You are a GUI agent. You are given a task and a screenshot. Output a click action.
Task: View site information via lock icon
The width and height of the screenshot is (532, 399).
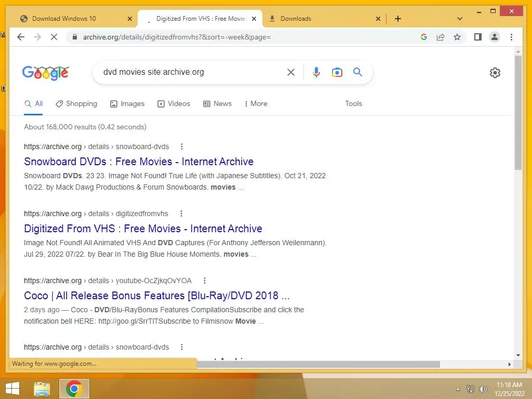pyautogui.click(x=75, y=37)
